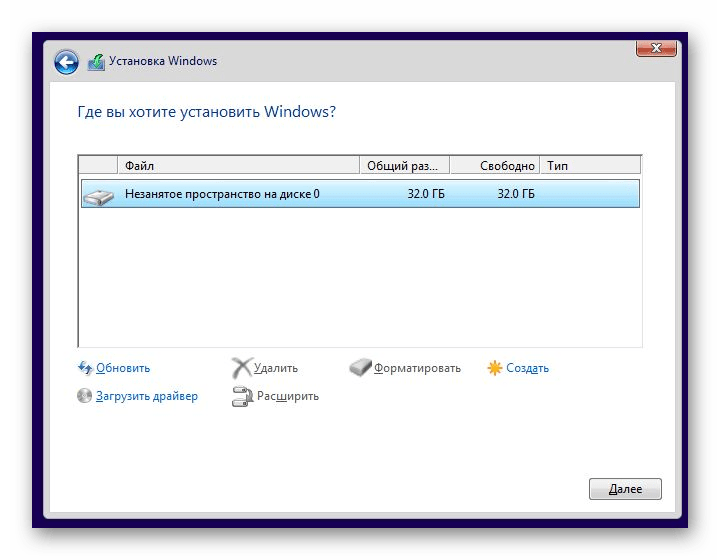Go back using the blue arrow button
720x560 pixels.
pyautogui.click(x=66, y=62)
